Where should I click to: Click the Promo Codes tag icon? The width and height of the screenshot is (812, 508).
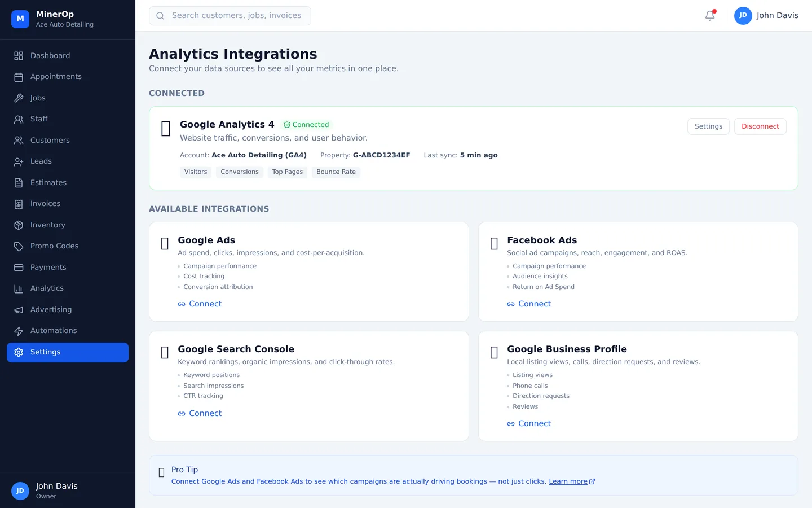[19, 246]
